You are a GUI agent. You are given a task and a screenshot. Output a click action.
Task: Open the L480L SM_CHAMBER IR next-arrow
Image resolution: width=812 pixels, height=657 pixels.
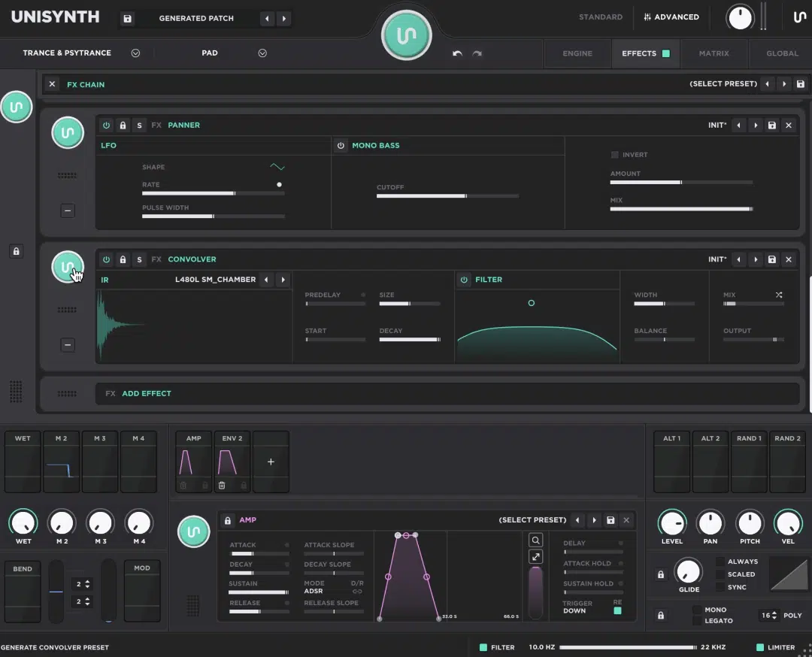click(x=283, y=279)
